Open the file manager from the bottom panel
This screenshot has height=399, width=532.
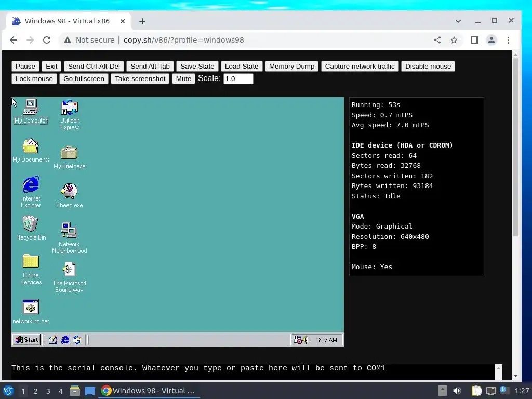(75, 391)
